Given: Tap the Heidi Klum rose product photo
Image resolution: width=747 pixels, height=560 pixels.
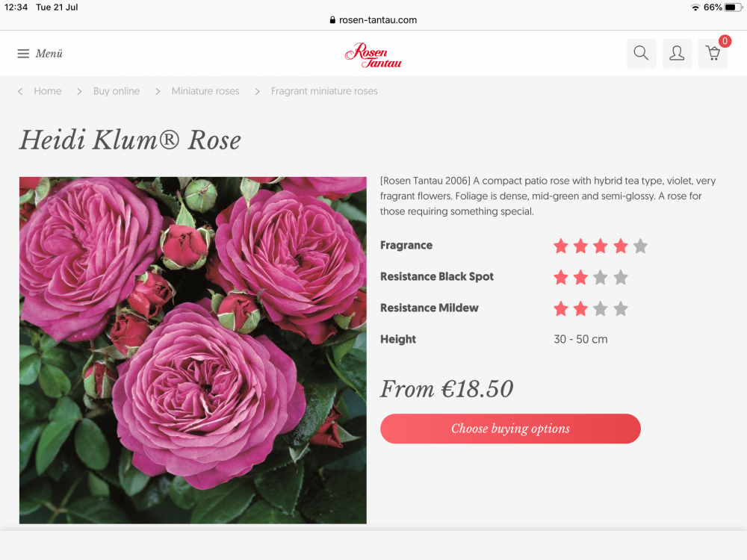Looking at the screenshot, I should click(193, 350).
